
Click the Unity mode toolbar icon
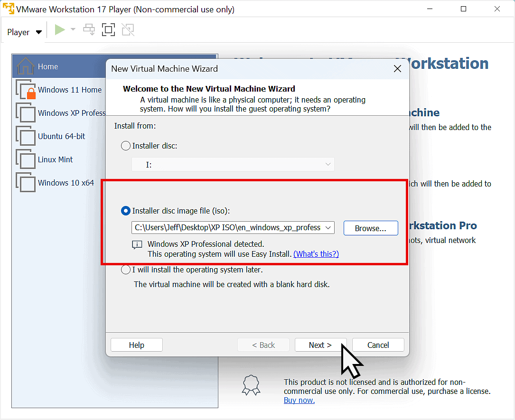coord(128,29)
